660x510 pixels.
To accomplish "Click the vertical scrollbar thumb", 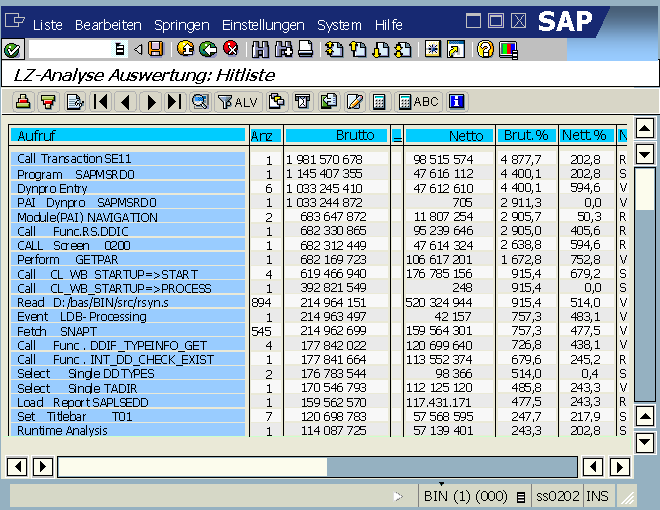I will pos(644,189).
